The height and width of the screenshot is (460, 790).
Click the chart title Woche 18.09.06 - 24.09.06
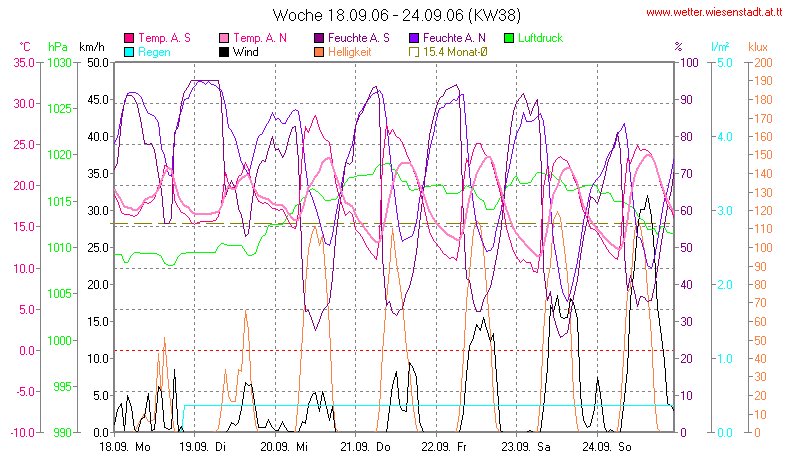[x=394, y=15]
